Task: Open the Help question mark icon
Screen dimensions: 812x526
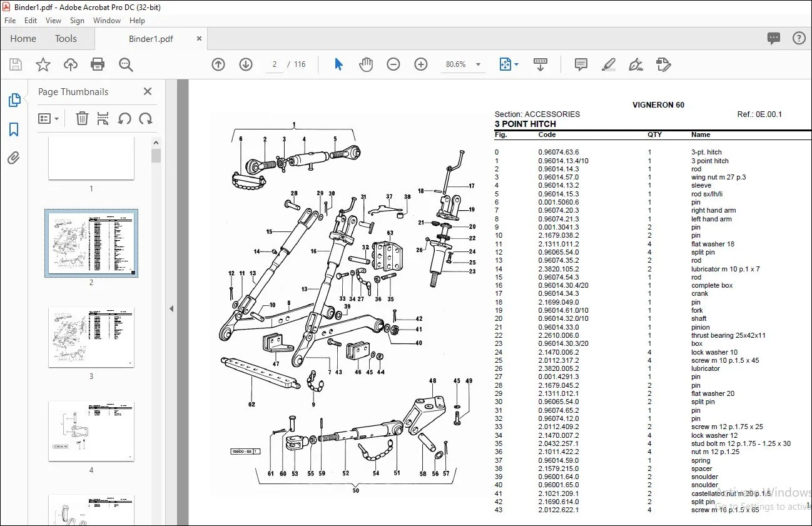Action: (799, 38)
